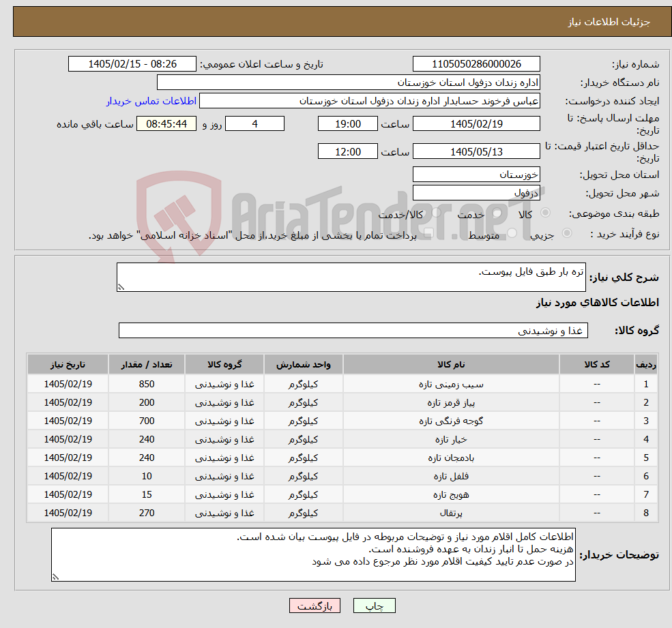
Task: Click the quantity 270 cell
Action: [x=147, y=513]
